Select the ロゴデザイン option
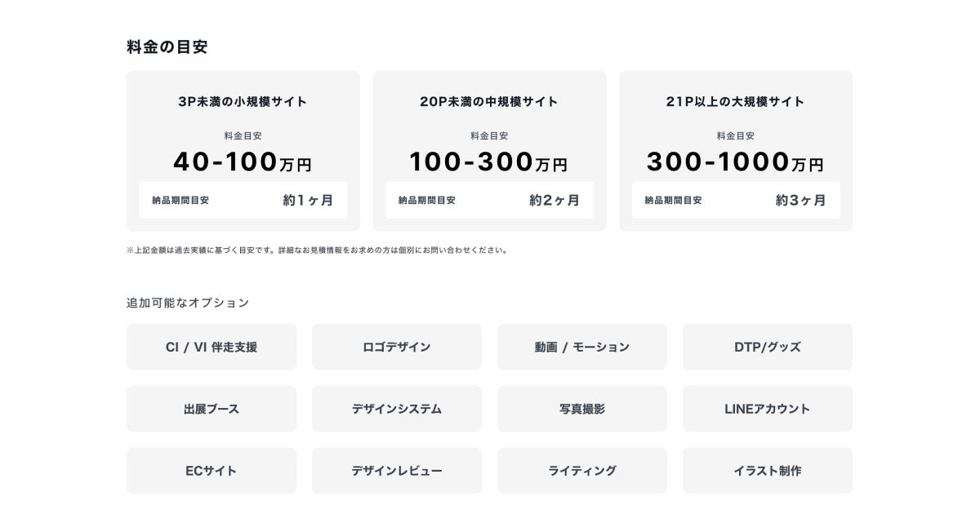Screen dimensions: 980x514 point(397,347)
